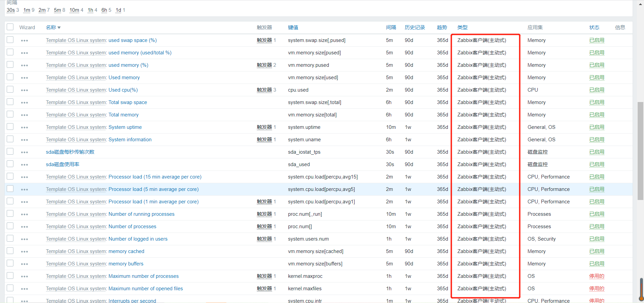Filter by the 10m interval
This screenshot has width=644, height=303.
(74, 10)
